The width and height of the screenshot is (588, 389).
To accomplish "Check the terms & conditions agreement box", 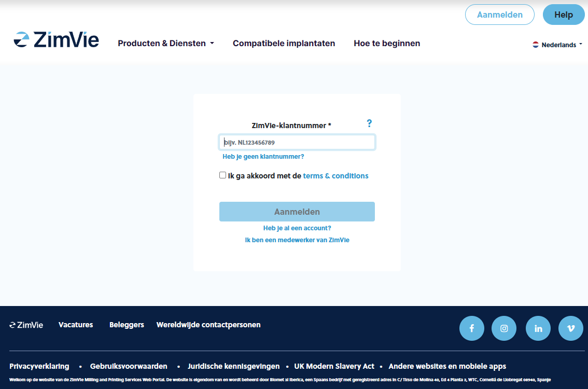I will point(222,175).
